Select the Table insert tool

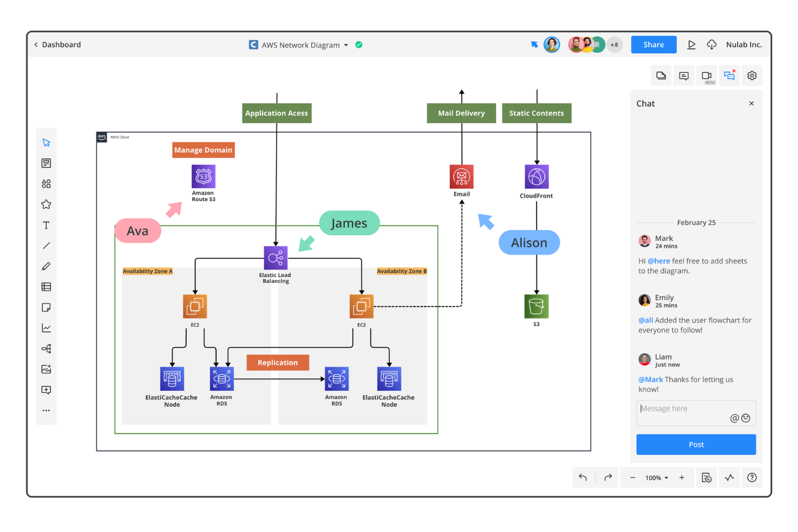[46, 287]
